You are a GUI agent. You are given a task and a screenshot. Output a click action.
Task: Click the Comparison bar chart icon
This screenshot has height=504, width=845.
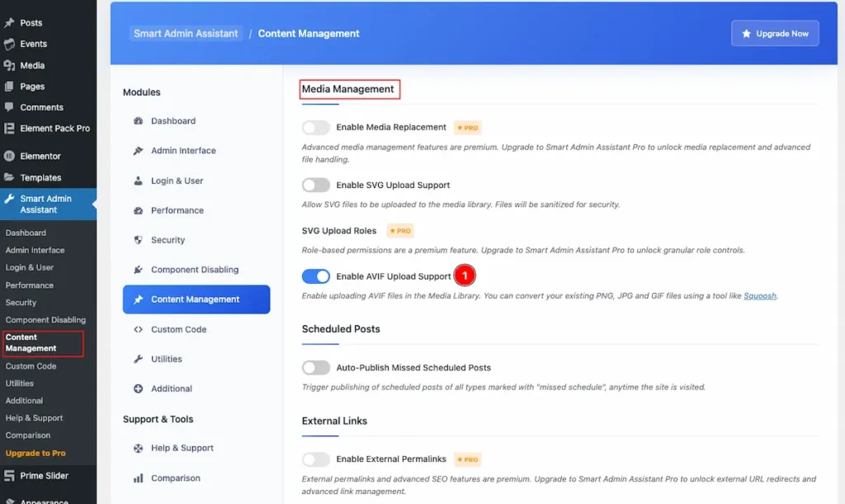click(x=139, y=478)
